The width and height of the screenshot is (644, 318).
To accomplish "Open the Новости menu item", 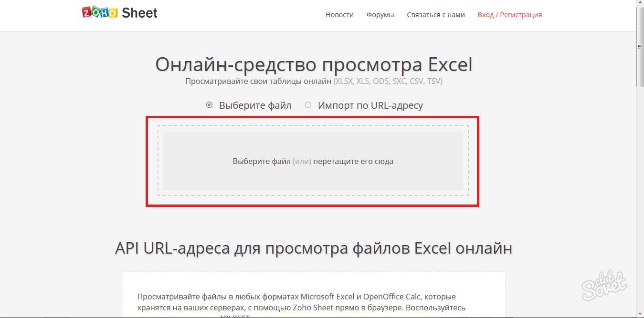I will (x=339, y=15).
